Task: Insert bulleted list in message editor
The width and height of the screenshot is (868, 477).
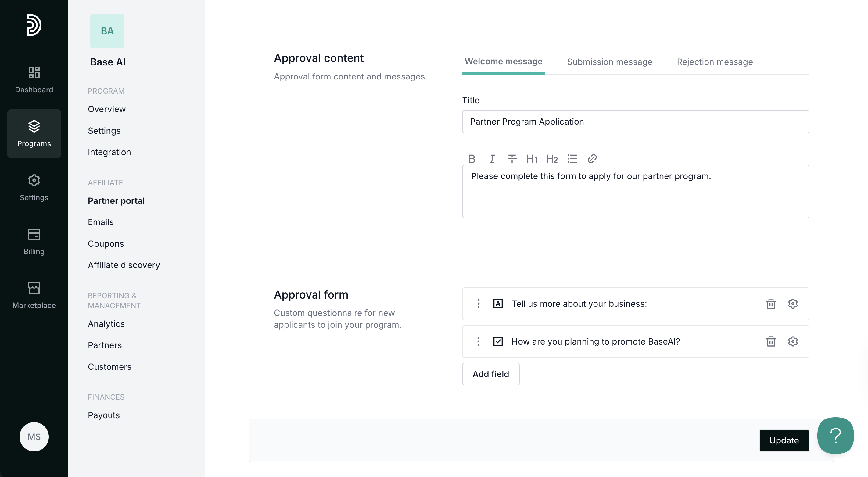Action: point(572,159)
